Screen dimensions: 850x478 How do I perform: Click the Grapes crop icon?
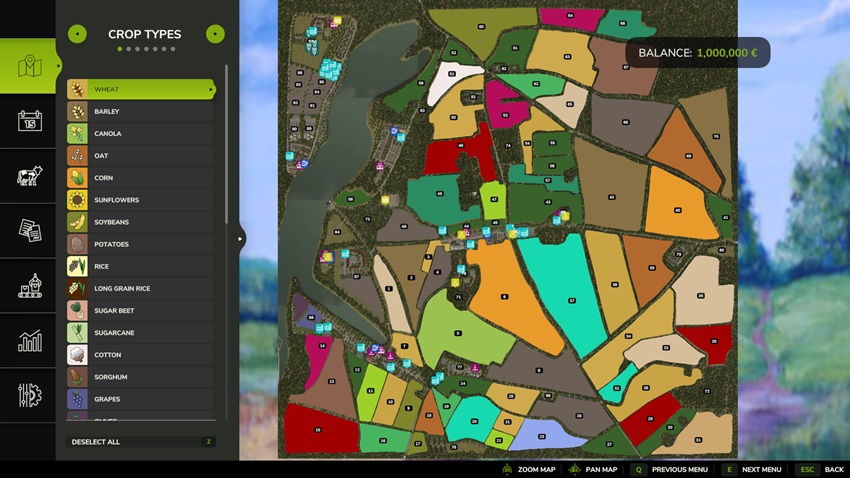pyautogui.click(x=78, y=399)
